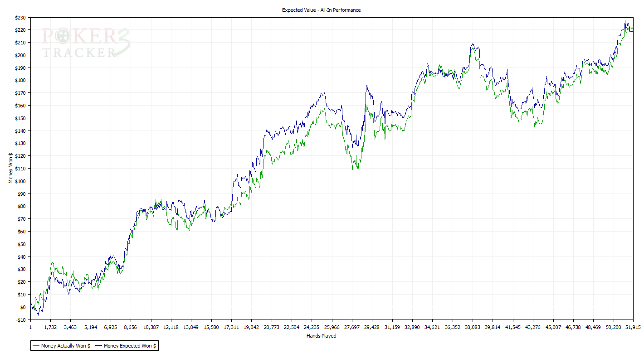Image resolution: width=644 pixels, height=358 pixels.
Task: Click the 'Money Actually Won $' legend entry
Action: click(x=61, y=346)
